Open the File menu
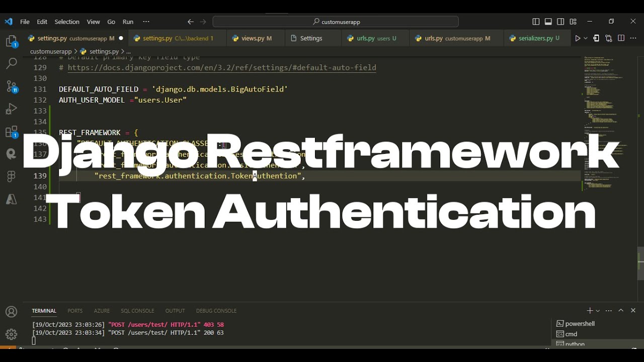 coord(25,22)
